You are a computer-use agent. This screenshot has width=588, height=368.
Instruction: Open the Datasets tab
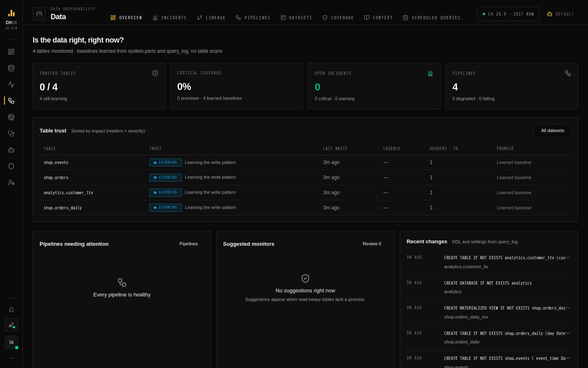(x=296, y=18)
